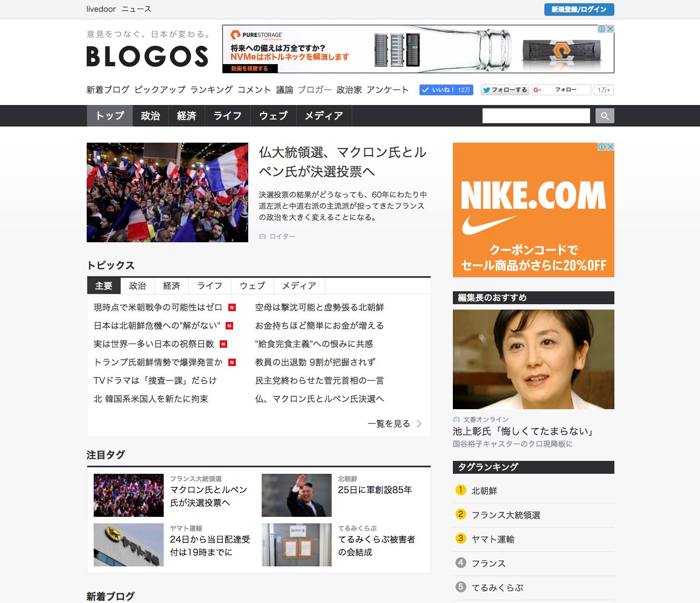Click the Nike ad info icon
700x603 pixels.
point(602,146)
